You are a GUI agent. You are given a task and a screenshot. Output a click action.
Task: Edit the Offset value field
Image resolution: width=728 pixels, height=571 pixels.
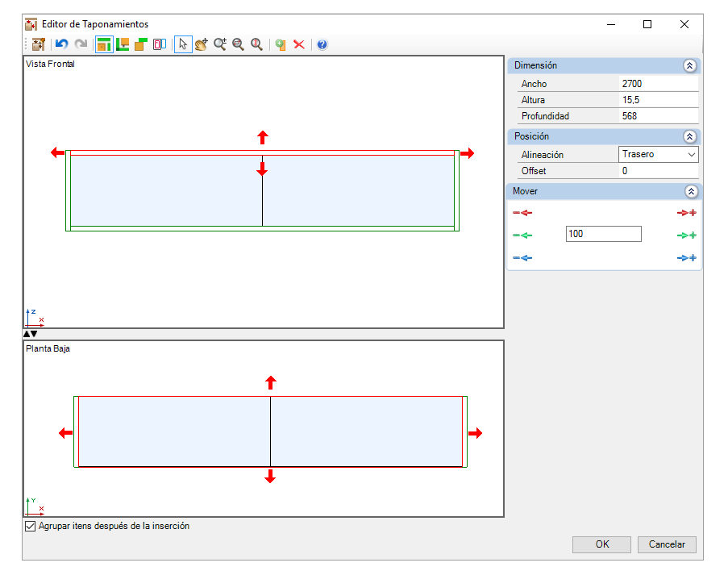659,171
